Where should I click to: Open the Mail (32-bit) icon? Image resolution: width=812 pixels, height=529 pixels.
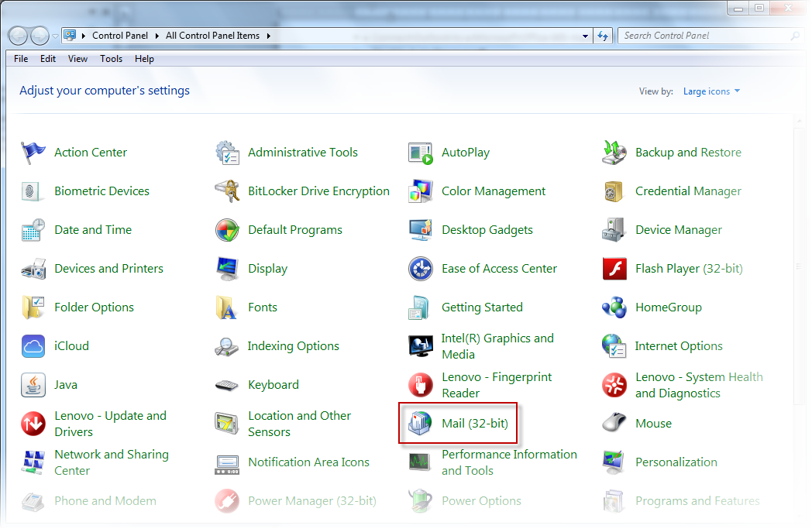point(420,424)
